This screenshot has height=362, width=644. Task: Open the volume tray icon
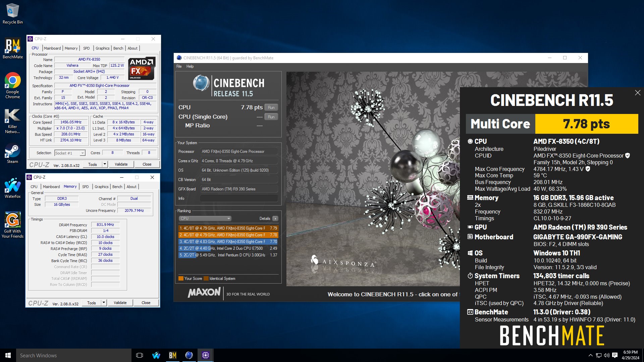point(606,355)
